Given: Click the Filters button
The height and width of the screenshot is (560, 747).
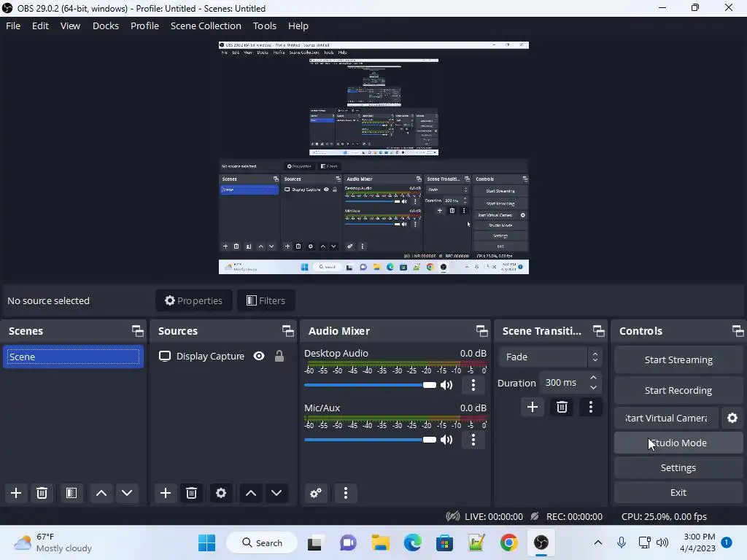Looking at the screenshot, I should point(266,300).
